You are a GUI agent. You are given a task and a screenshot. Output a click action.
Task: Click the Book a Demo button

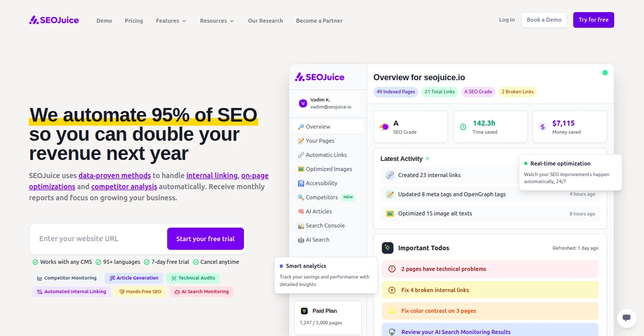point(544,20)
